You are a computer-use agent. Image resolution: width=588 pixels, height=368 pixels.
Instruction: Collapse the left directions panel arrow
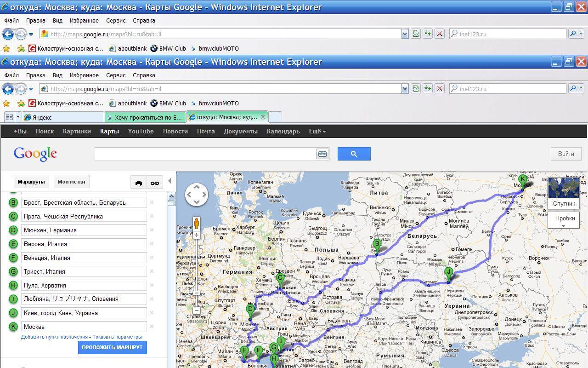point(170,181)
